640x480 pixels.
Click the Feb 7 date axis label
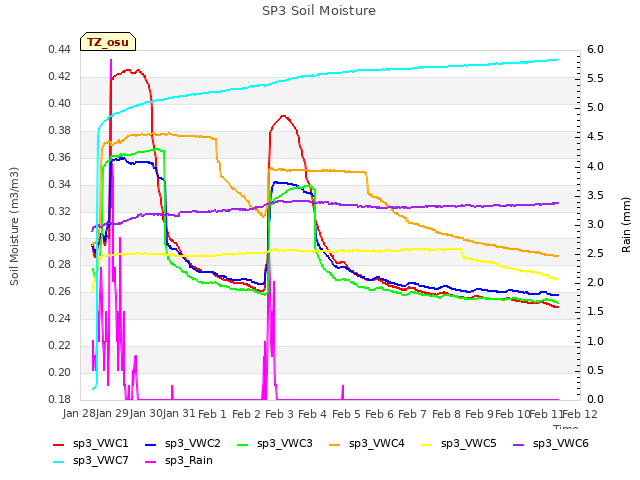[x=412, y=414]
